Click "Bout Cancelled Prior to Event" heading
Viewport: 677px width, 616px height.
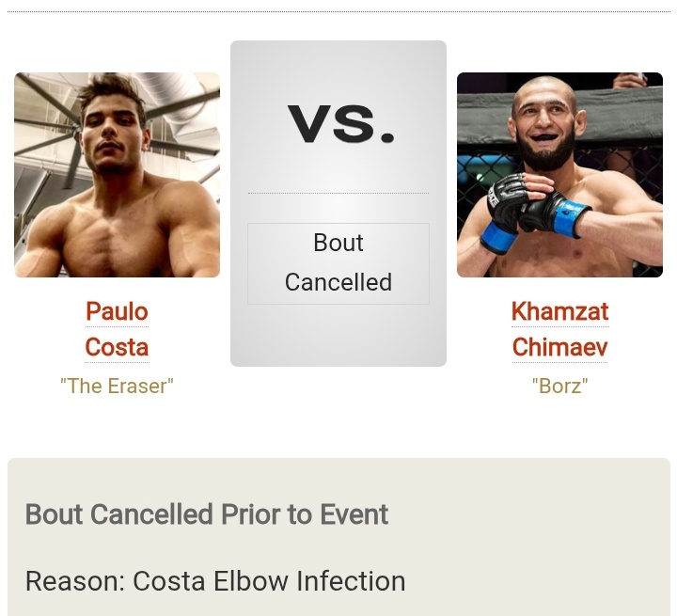coord(207,514)
